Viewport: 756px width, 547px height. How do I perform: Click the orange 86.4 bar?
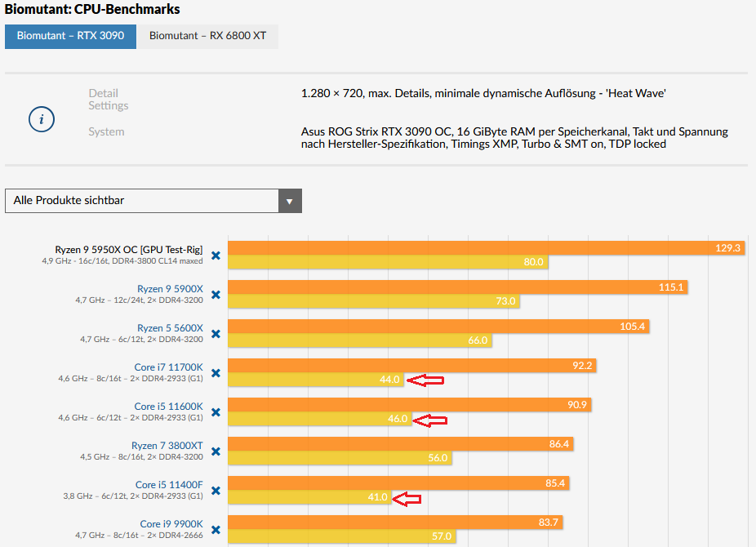(x=401, y=444)
